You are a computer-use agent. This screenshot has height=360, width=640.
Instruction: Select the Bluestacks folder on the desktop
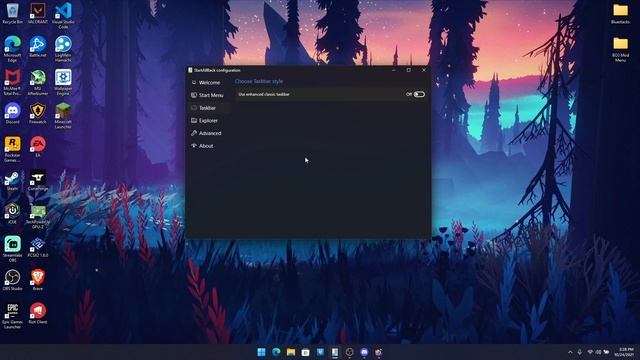[x=620, y=13]
